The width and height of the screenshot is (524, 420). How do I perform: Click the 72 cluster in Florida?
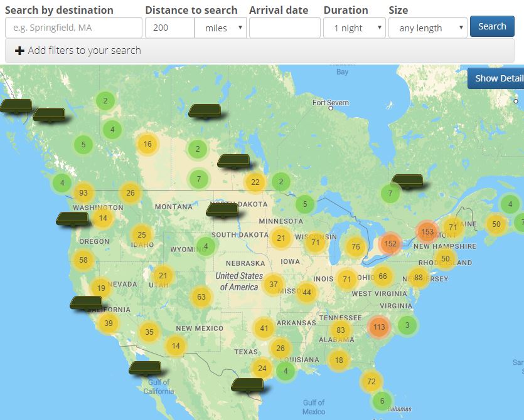coord(372,381)
